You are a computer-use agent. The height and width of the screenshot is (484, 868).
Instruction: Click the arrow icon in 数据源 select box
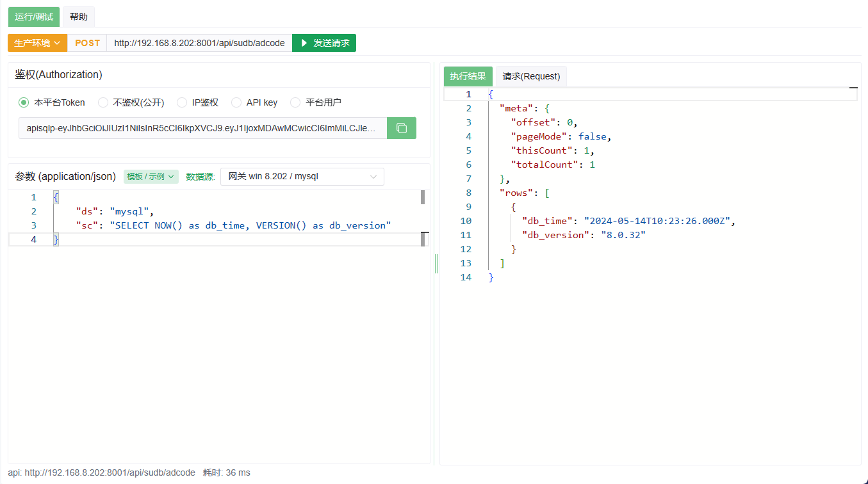373,177
